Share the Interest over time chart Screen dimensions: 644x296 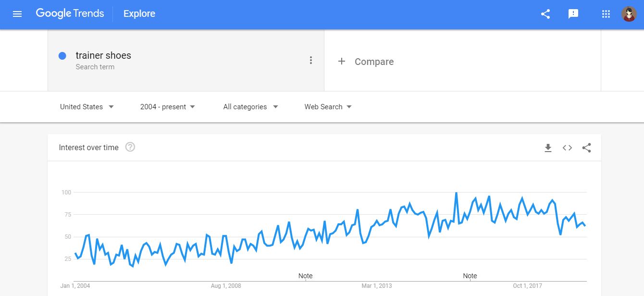click(x=586, y=148)
